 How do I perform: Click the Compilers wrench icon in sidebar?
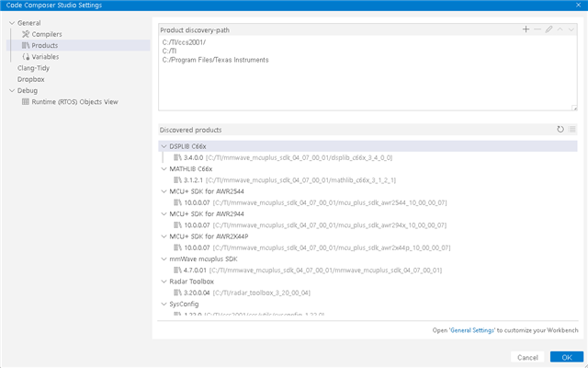coord(26,34)
